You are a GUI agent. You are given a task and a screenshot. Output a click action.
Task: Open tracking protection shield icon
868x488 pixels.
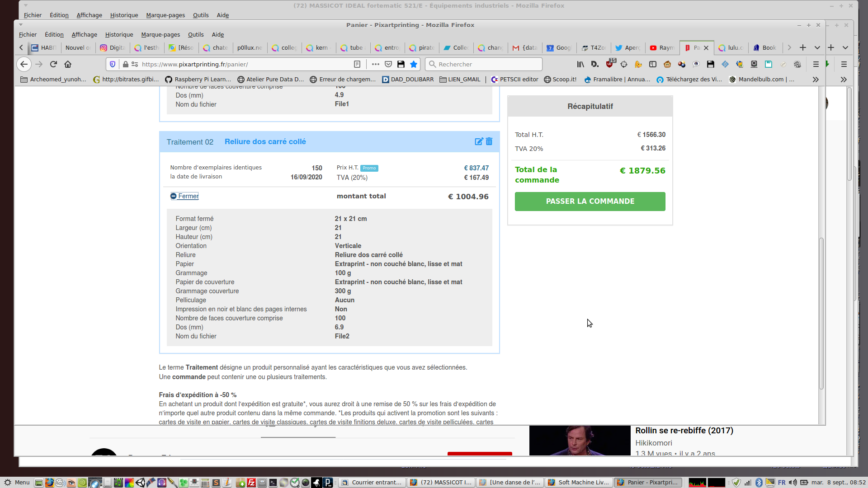tap(113, 64)
